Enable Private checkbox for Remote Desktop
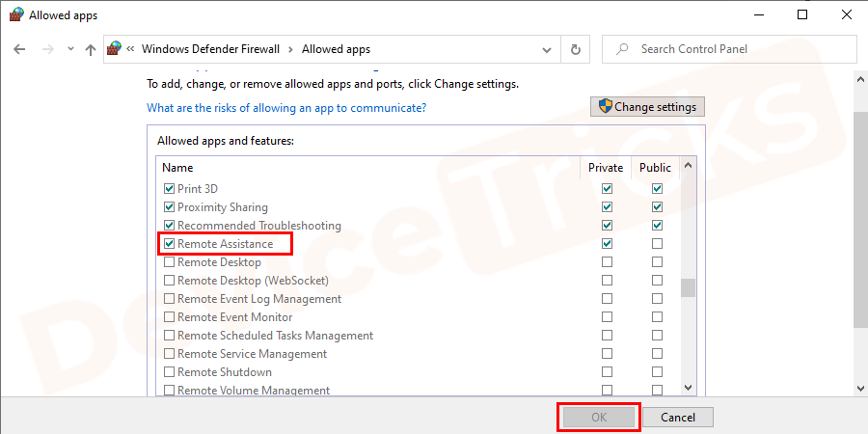This screenshot has height=434, width=868. 608,261
